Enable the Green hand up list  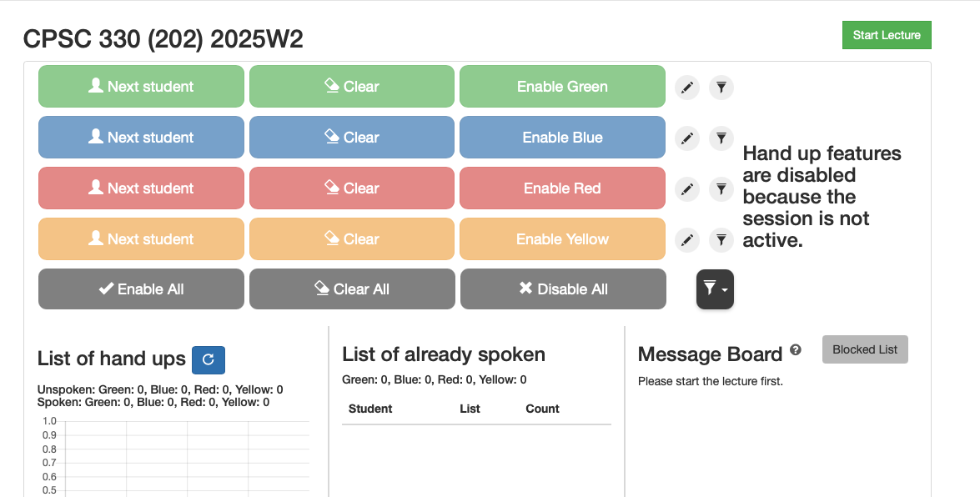pos(562,87)
